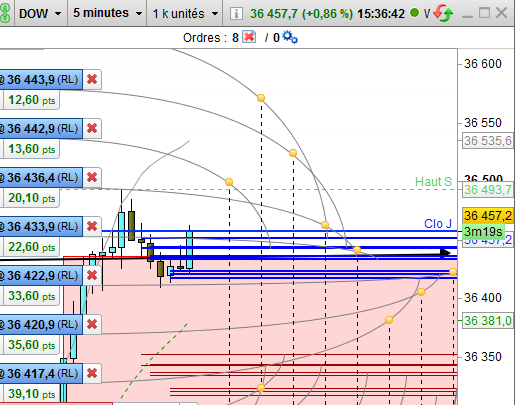Click the 36 600 axis price label
The width and height of the screenshot is (515, 405).
tap(483, 64)
